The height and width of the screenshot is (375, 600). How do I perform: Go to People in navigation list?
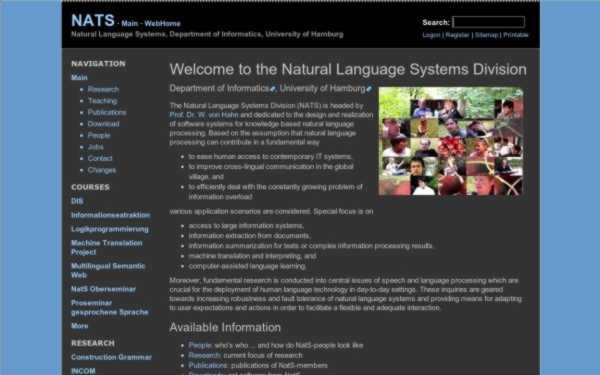click(99, 135)
